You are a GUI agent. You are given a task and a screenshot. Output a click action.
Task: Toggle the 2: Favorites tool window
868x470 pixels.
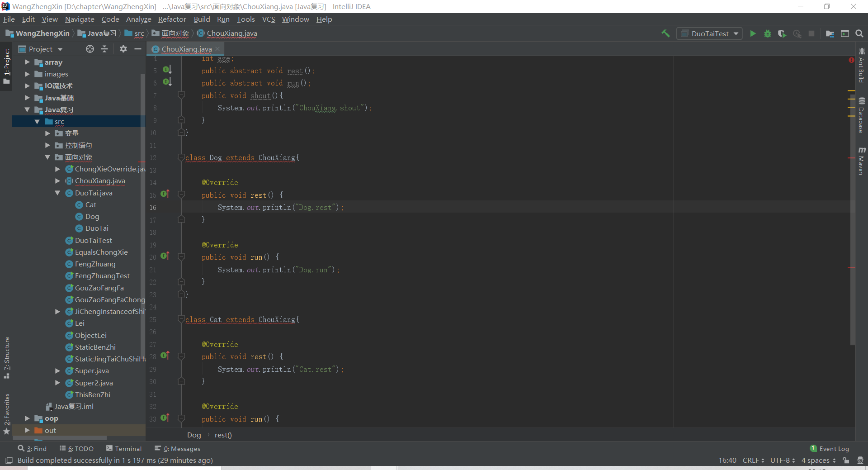tap(6, 413)
